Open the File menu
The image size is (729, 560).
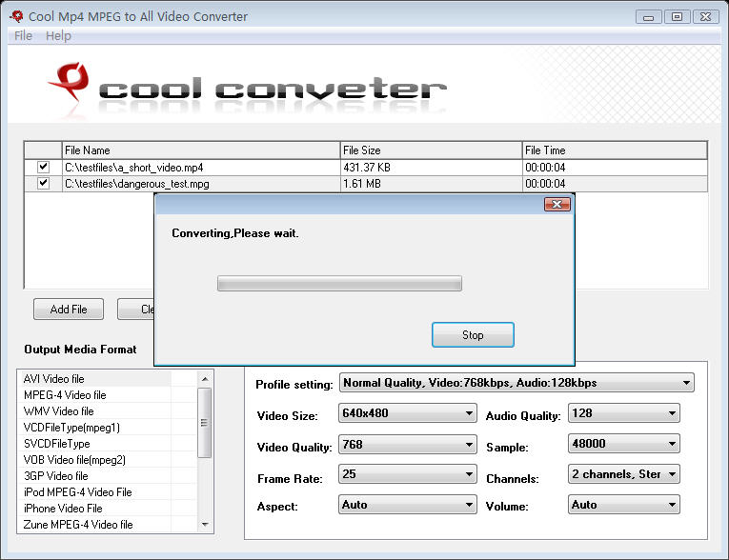pyautogui.click(x=23, y=36)
